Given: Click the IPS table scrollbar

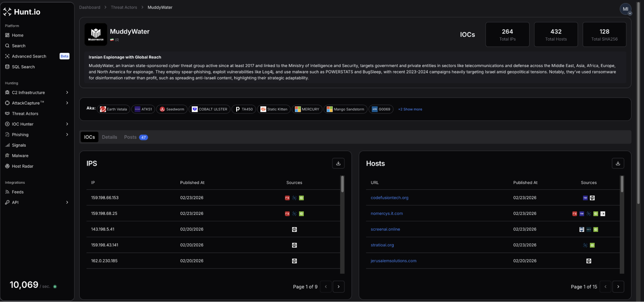Looking at the screenshot, I should point(342,184).
